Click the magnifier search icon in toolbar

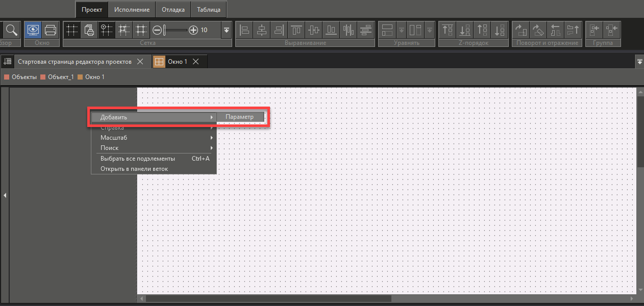click(x=11, y=30)
